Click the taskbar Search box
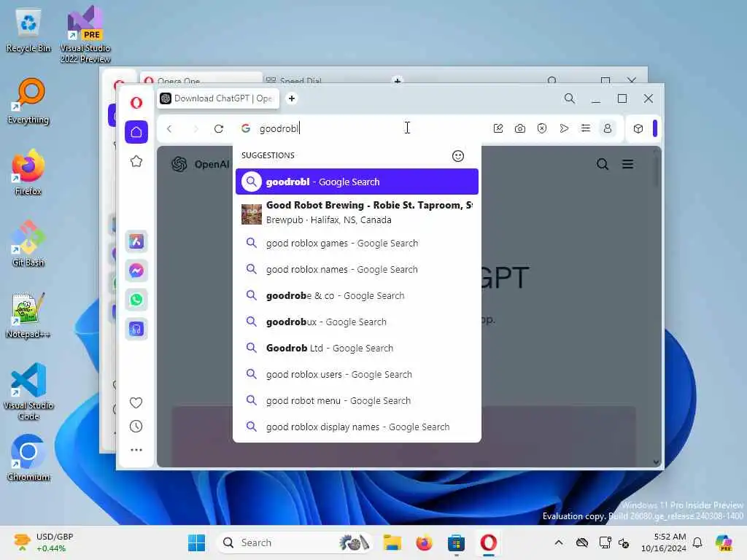This screenshot has height=560, width=747. coord(295,542)
